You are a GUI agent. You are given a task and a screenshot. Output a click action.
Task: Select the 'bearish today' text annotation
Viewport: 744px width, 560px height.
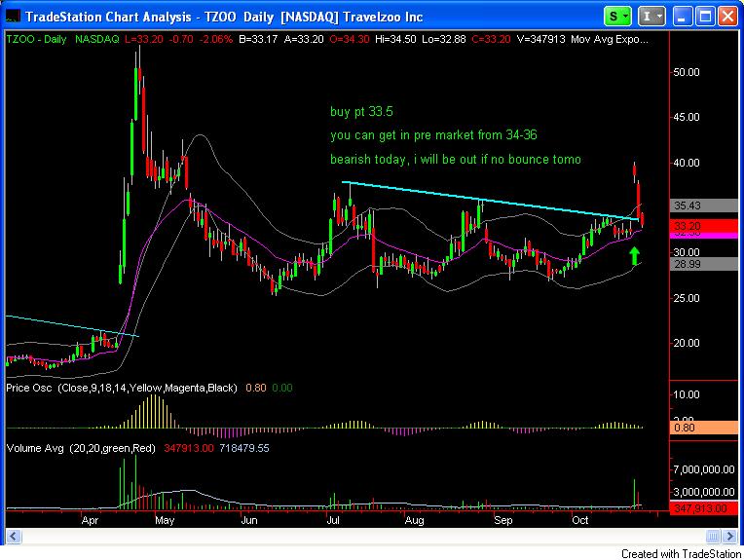(x=456, y=159)
